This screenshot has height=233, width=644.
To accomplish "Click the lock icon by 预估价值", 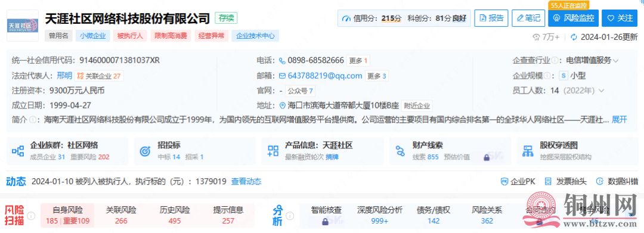I will pyautogui.click(x=487, y=157).
